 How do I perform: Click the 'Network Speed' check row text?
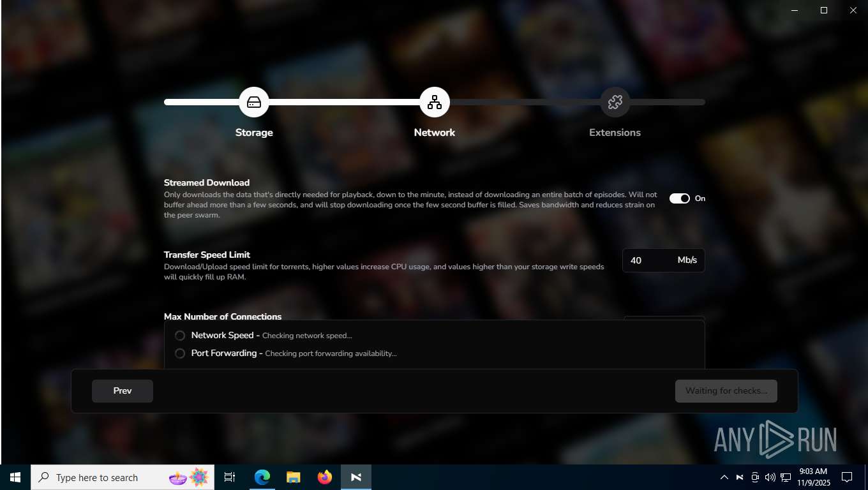pyautogui.click(x=271, y=336)
